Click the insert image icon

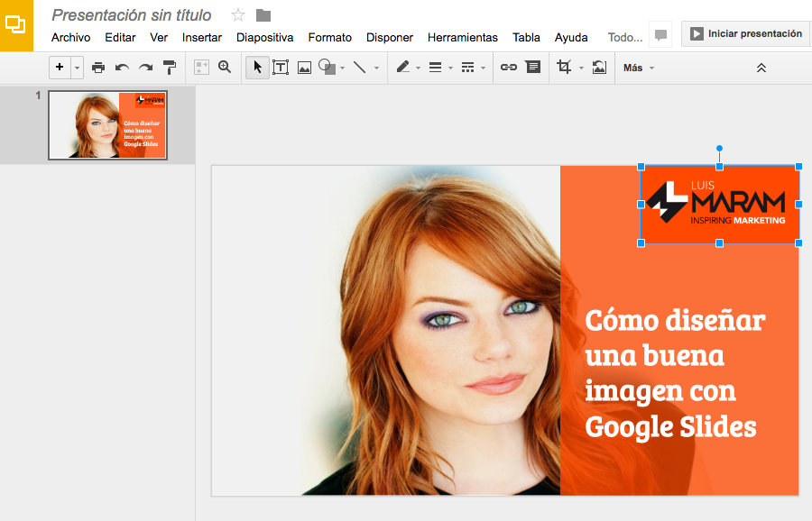[x=304, y=68]
